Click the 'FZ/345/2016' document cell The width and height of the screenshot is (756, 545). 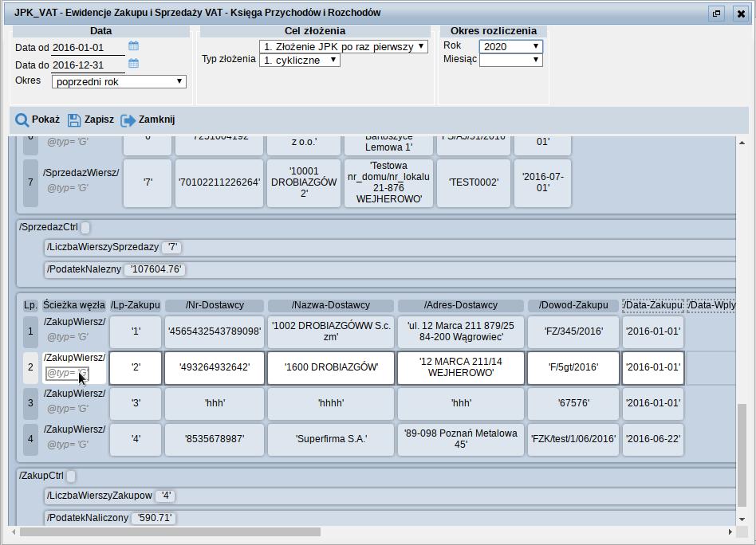(573, 331)
